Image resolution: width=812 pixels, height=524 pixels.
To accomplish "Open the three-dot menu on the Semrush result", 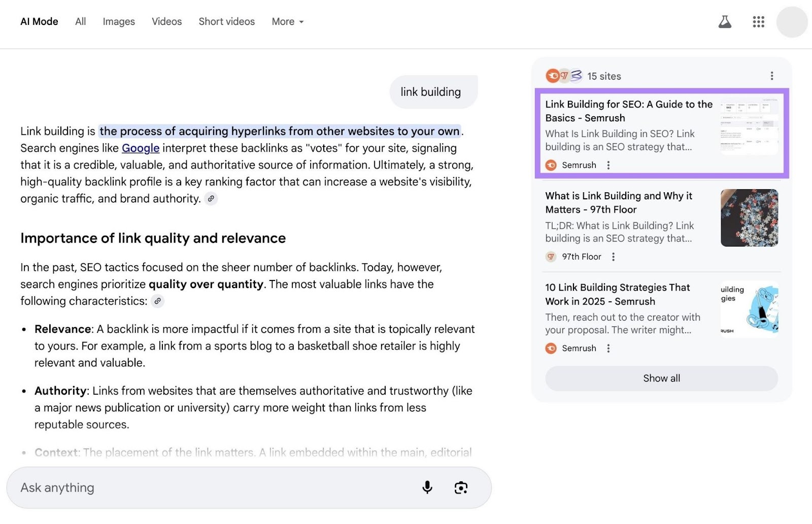I will [x=608, y=165].
